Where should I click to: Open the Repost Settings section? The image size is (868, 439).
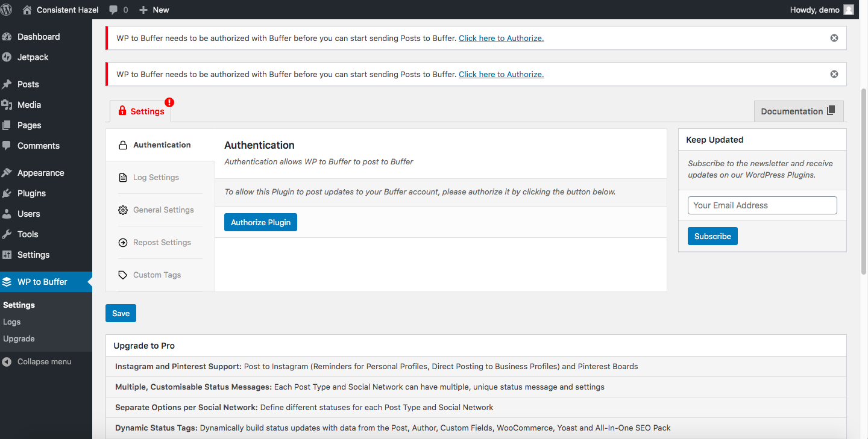click(160, 243)
